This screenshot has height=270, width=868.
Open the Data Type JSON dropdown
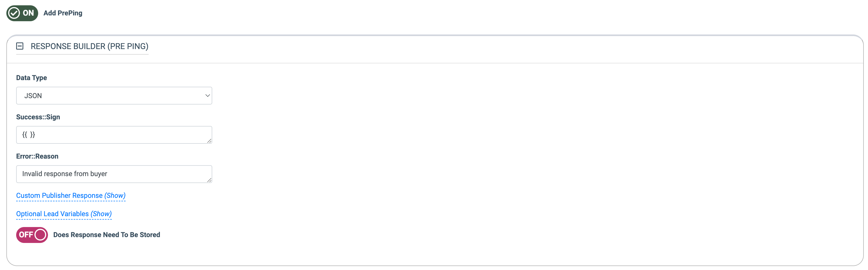pyautogui.click(x=114, y=96)
